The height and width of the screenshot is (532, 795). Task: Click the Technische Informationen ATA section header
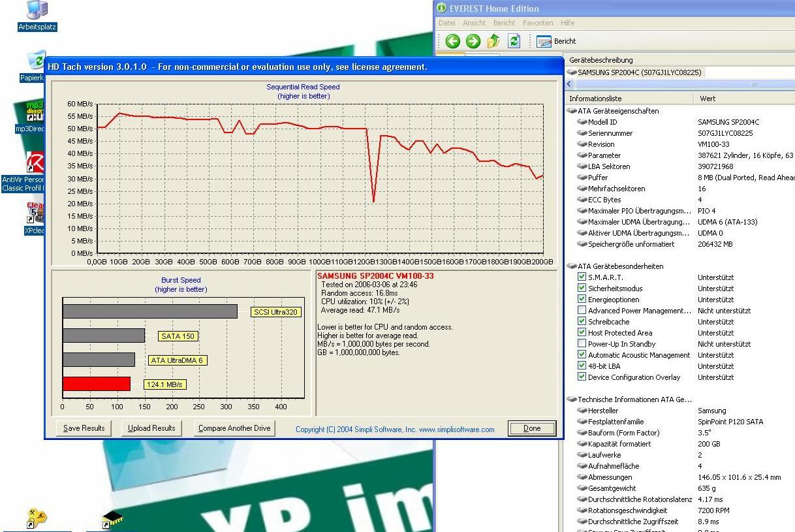click(629, 399)
